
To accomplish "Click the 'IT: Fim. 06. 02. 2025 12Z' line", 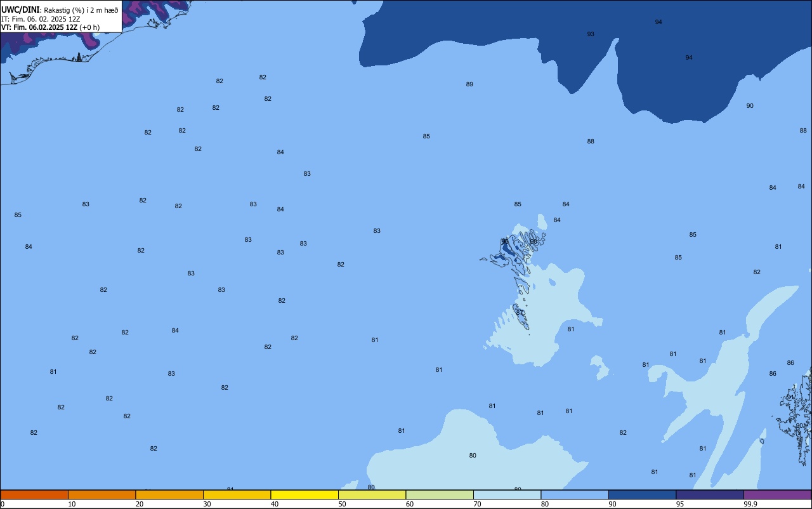I will pyautogui.click(x=41, y=19).
